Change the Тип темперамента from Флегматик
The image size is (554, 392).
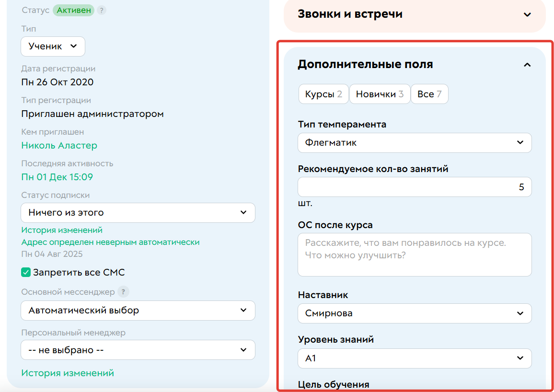point(414,142)
